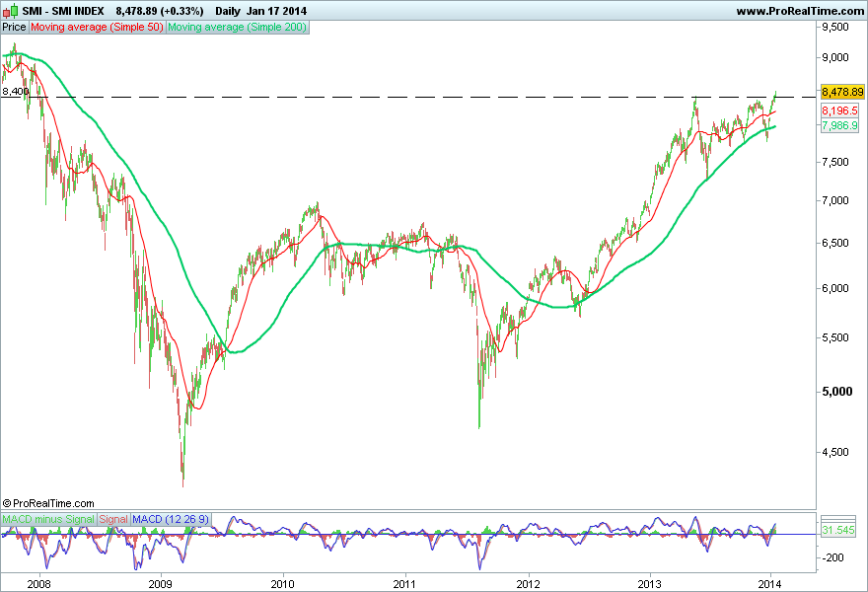Click the -200 MACD axis label
The image size is (868, 592).
[833, 557]
